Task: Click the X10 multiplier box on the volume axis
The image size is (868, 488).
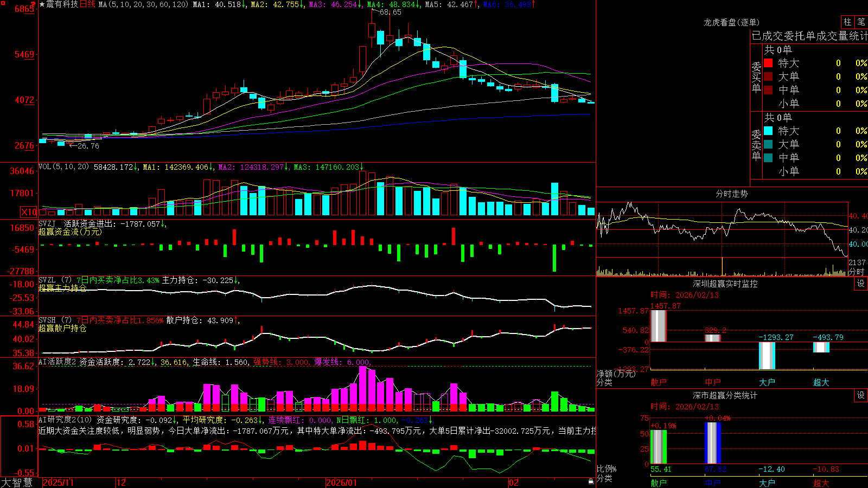Action: point(29,212)
